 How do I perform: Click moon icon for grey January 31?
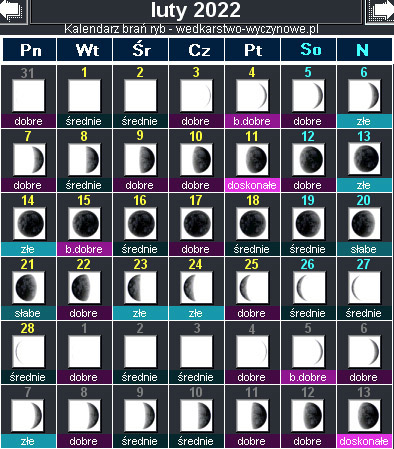point(28,96)
